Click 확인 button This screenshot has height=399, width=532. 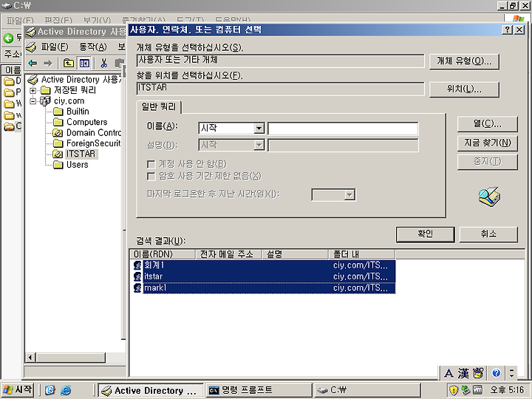[425, 234]
